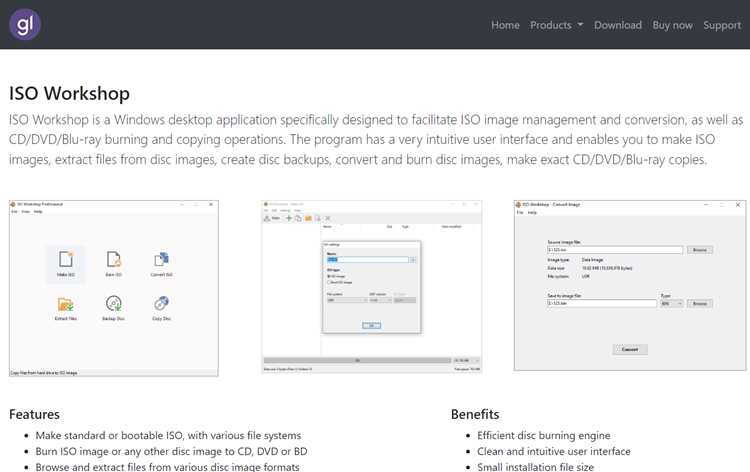The image size is (750, 472).
Task: Click 'Clean and intuitive user interface' benefit
Action: (x=554, y=451)
